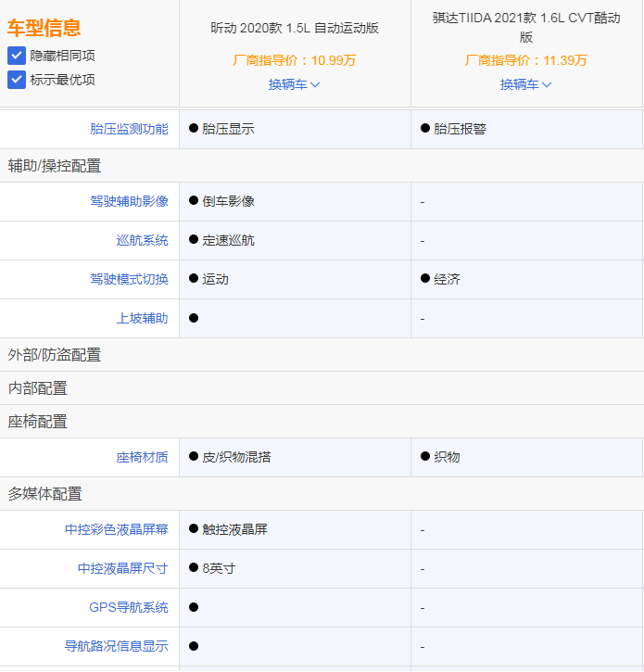Click the 胎压监测功能 parameter link
Viewport: 644px width, 672px height.
[129, 129]
